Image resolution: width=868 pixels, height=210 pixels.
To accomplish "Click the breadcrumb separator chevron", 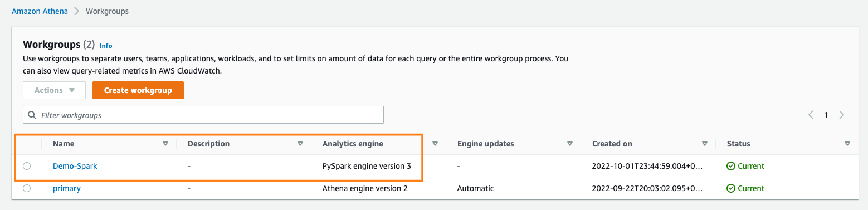I will tap(77, 11).
